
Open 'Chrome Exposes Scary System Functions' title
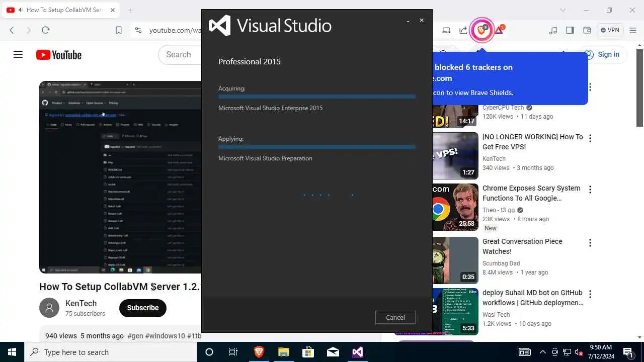coord(531,193)
